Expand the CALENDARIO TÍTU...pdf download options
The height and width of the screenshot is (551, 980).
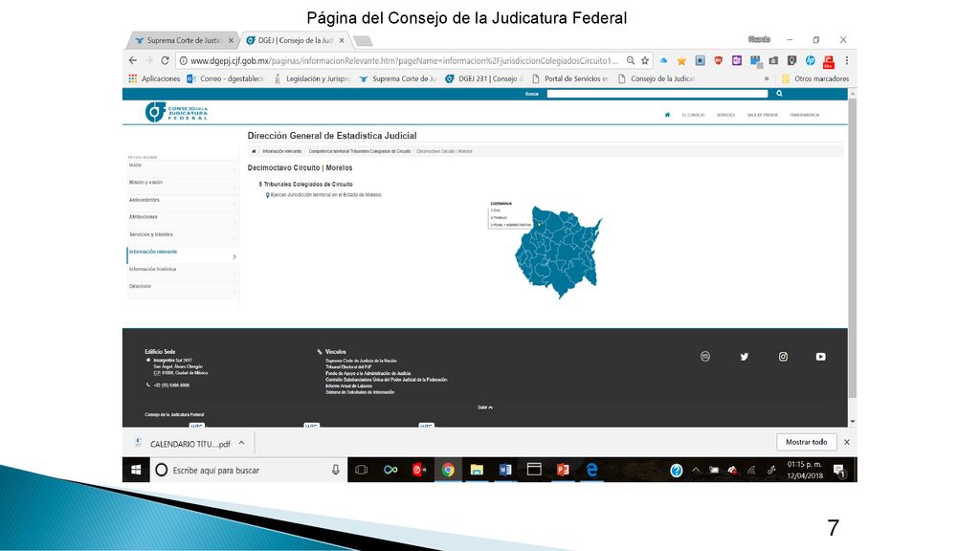241,443
